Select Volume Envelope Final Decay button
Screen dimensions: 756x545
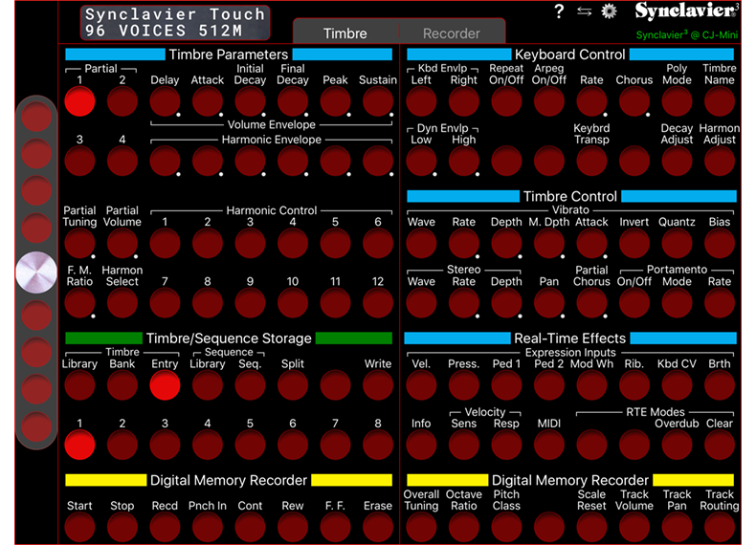(x=293, y=101)
